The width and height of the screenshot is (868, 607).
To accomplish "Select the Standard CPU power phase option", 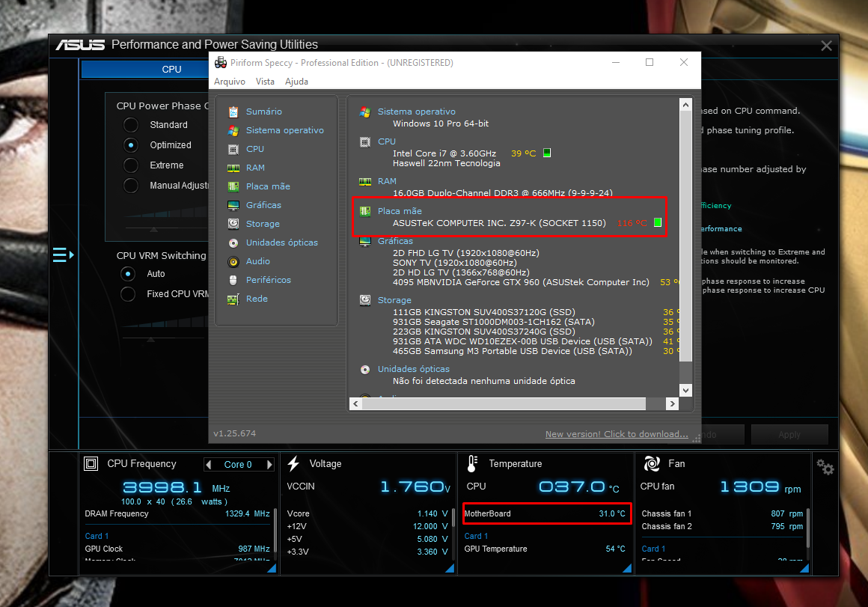I will tap(131, 125).
